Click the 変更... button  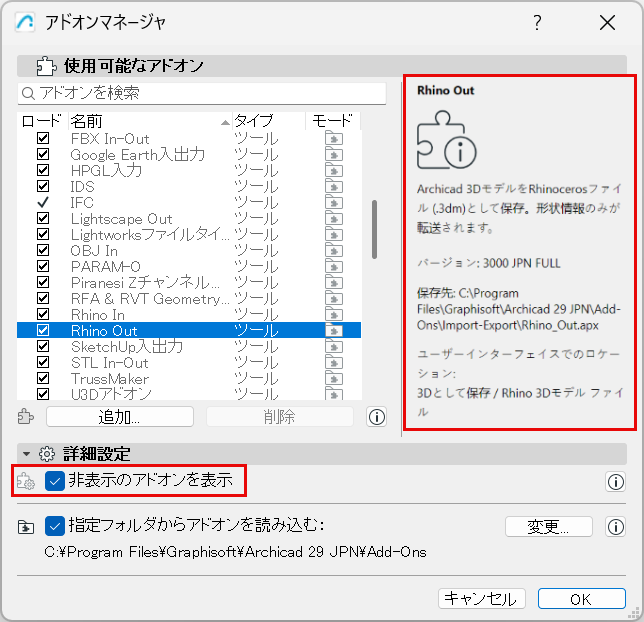(548, 527)
